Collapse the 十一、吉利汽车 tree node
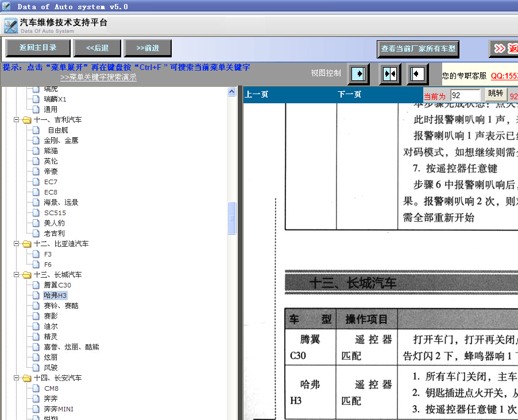The width and height of the screenshot is (518, 420). pos(16,119)
